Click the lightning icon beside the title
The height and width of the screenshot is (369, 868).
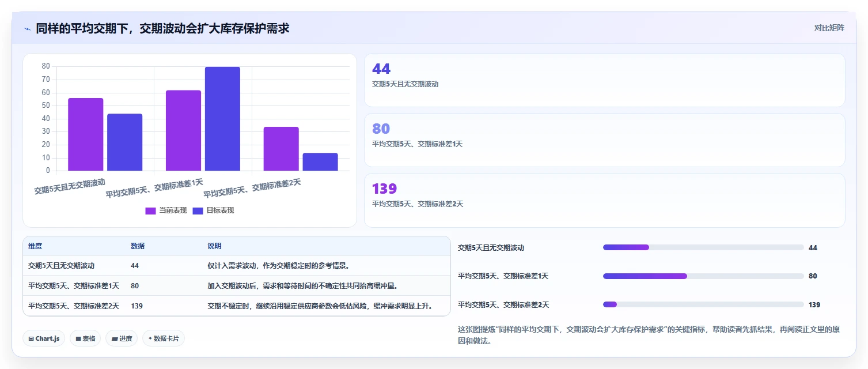click(28, 29)
